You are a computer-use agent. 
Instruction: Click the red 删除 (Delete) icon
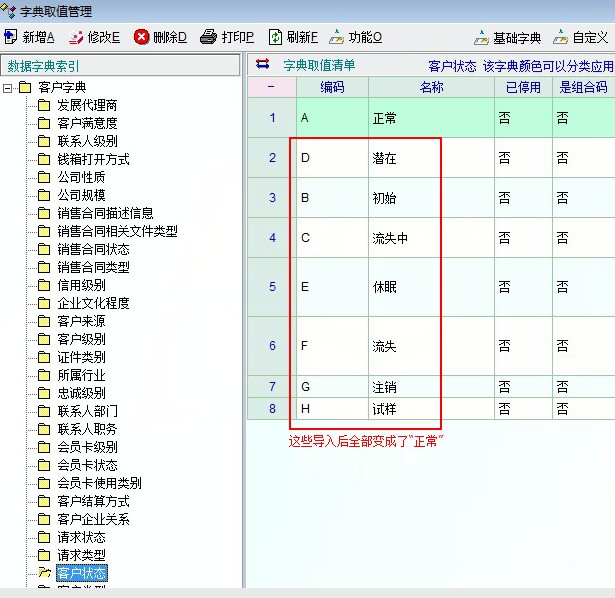click(x=141, y=37)
